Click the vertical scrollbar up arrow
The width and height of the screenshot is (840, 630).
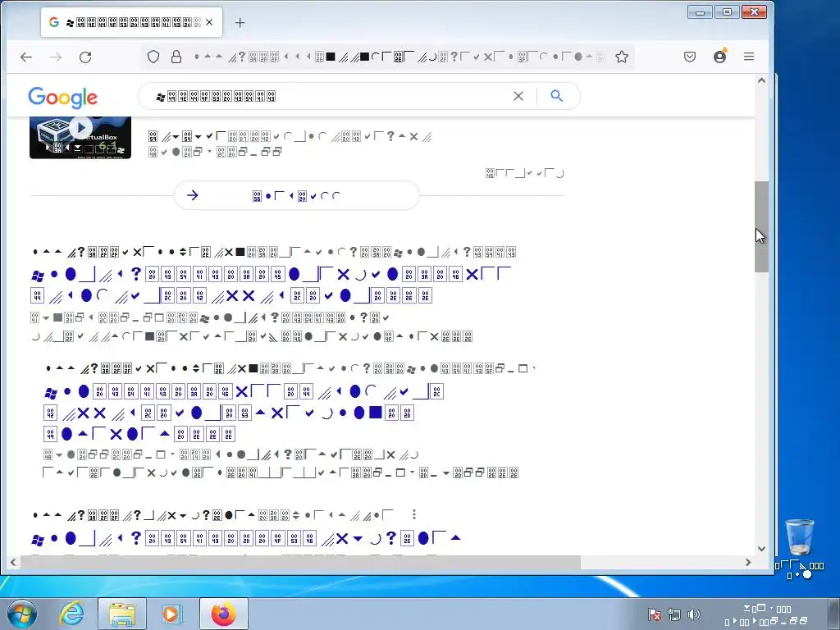761,80
